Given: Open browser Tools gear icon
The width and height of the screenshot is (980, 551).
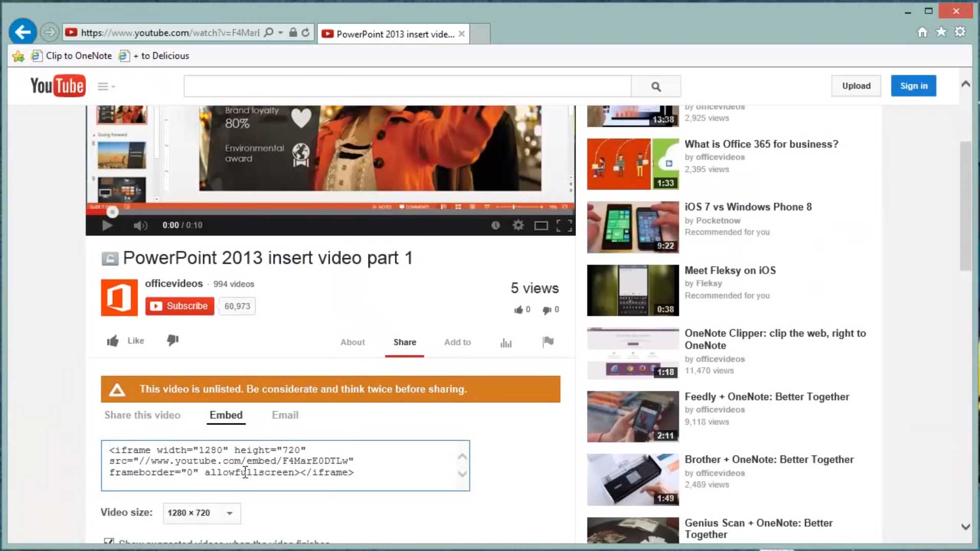Looking at the screenshot, I should click(x=960, y=32).
